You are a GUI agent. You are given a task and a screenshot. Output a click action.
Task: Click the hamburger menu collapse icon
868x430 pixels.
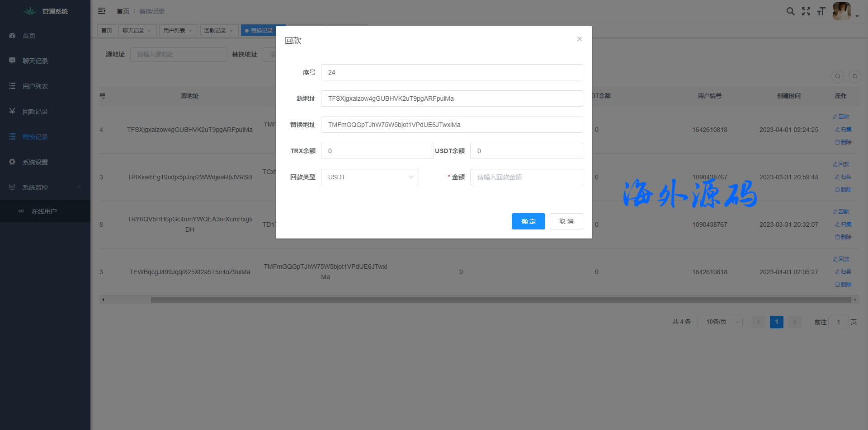pyautogui.click(x=102, y=11)
